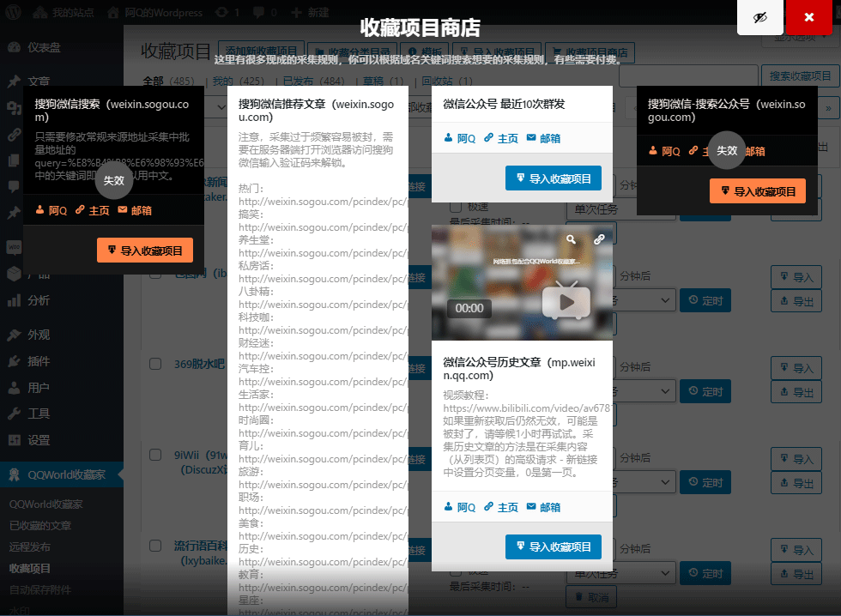Open 阿Q author link in 搜狗微信搜索 card

[x=51, y=211]
